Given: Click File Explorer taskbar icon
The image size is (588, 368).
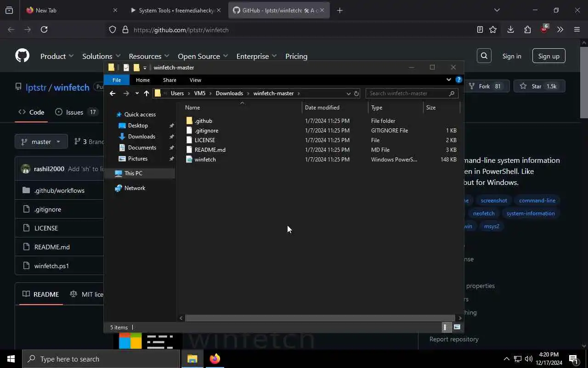Looking at the screenshot, I should (x=192, y=359).
